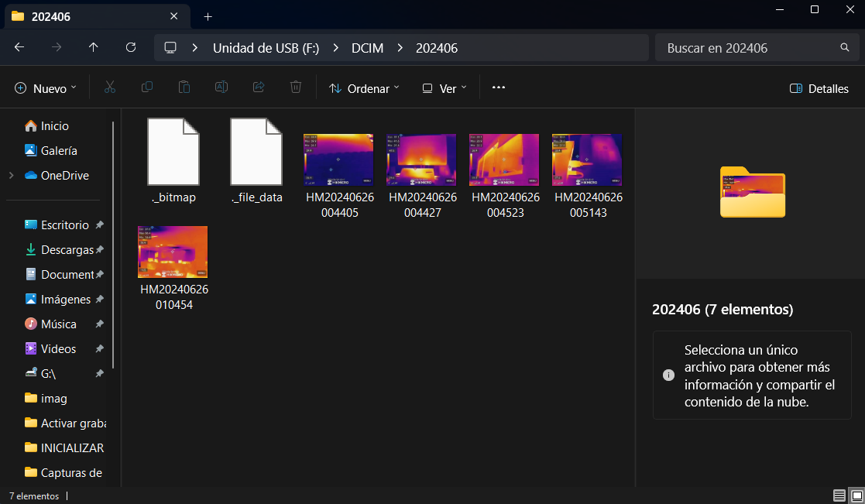Image resolution: width=865 pixels, height=504 pixels.
Task: Click the Cut scissors icon
Action: click(110, 87)
